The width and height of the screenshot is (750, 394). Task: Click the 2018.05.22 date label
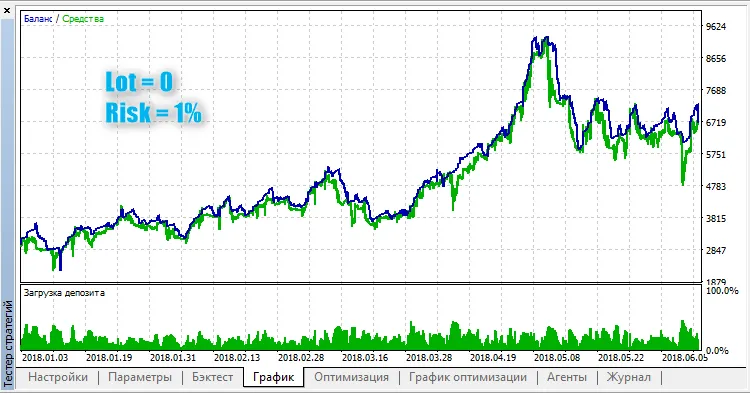click(621, 358)
